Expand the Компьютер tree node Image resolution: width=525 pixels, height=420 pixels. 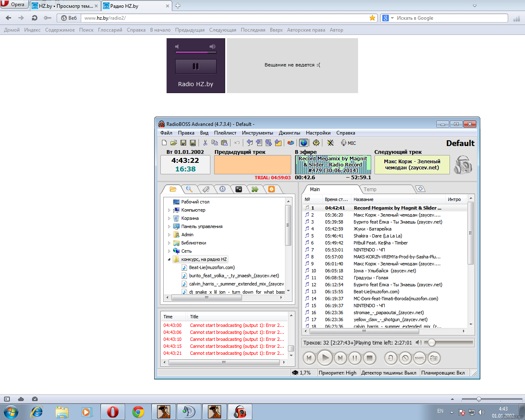[x=169, y=210]
